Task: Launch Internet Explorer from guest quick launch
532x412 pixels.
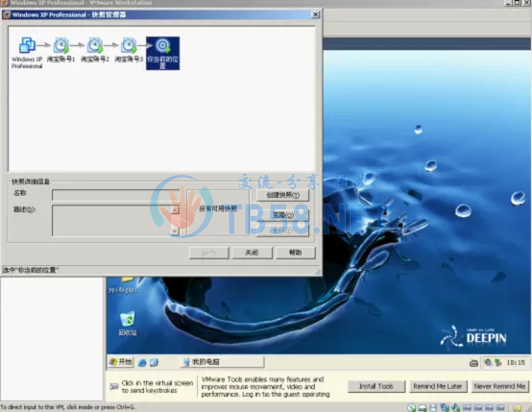Action: (142, 362)
